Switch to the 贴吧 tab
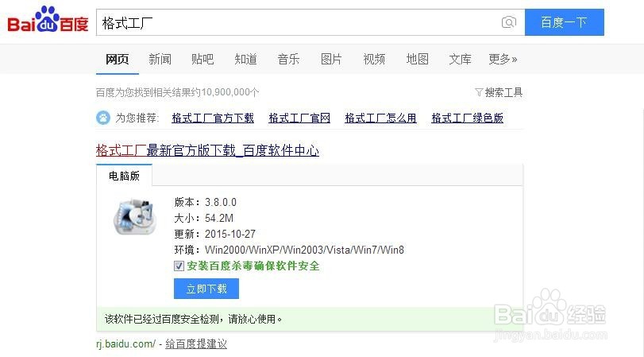This screenshot has height=357, width=644. coord(202,59)
